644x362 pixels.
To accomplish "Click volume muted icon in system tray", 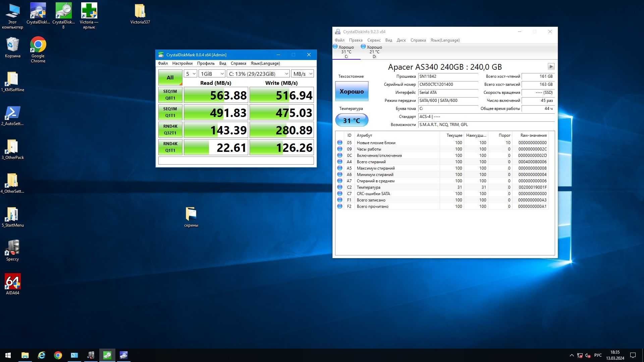I will [x=588, y=355].
